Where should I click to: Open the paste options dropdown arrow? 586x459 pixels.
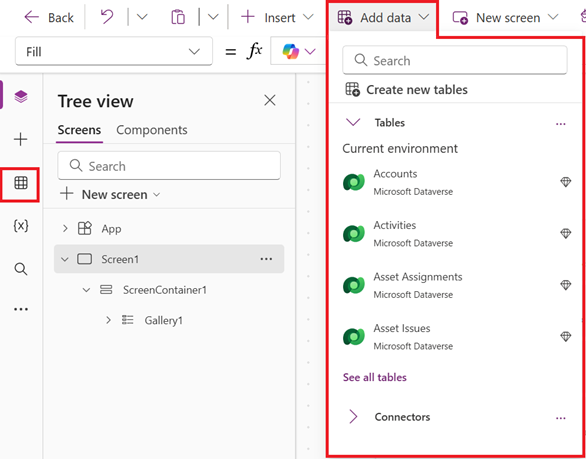pyautogui.click(x=213, y=17)
